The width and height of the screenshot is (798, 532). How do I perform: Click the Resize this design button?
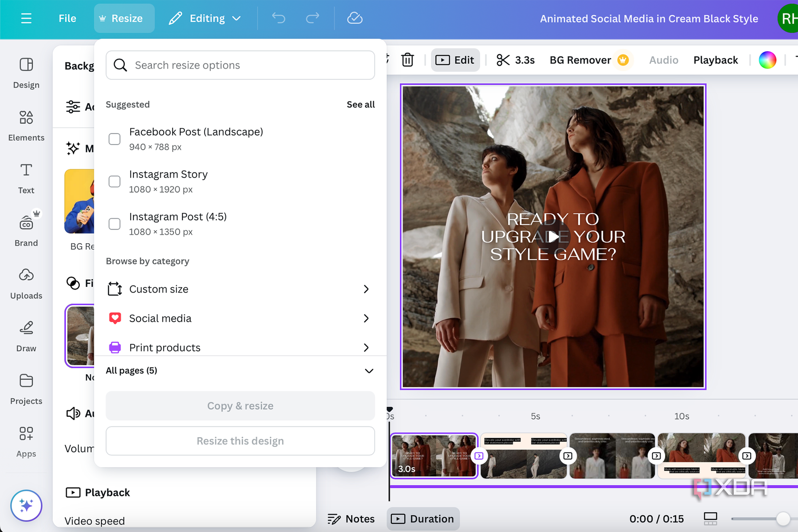(x=240, y=441)
